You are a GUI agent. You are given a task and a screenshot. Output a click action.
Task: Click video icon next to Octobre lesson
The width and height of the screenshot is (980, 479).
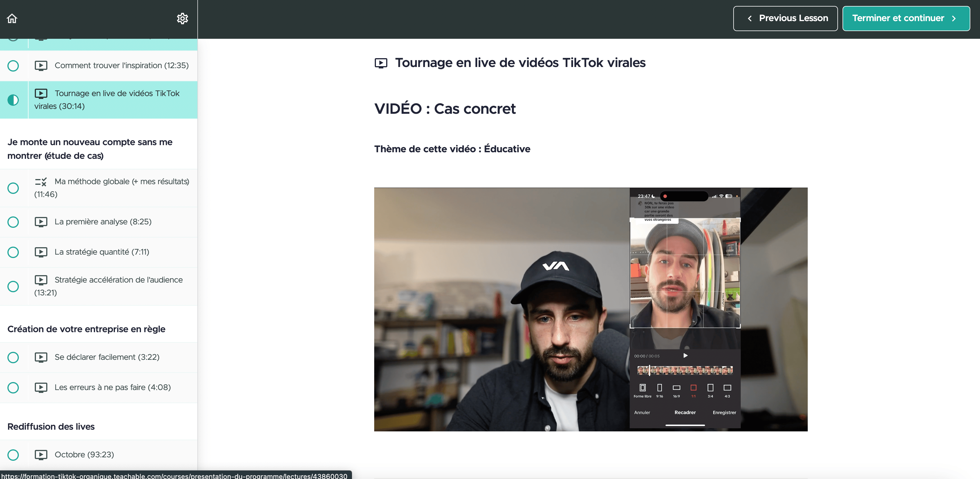41,455
